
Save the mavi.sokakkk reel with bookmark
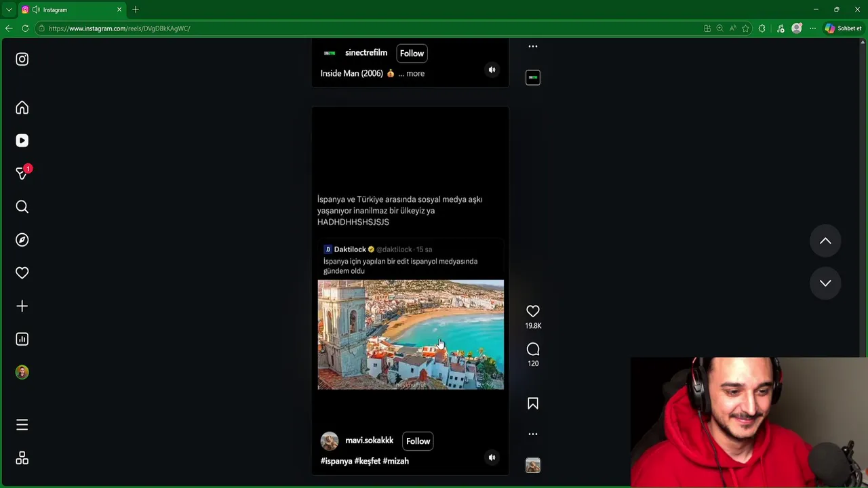pos(533,403)
